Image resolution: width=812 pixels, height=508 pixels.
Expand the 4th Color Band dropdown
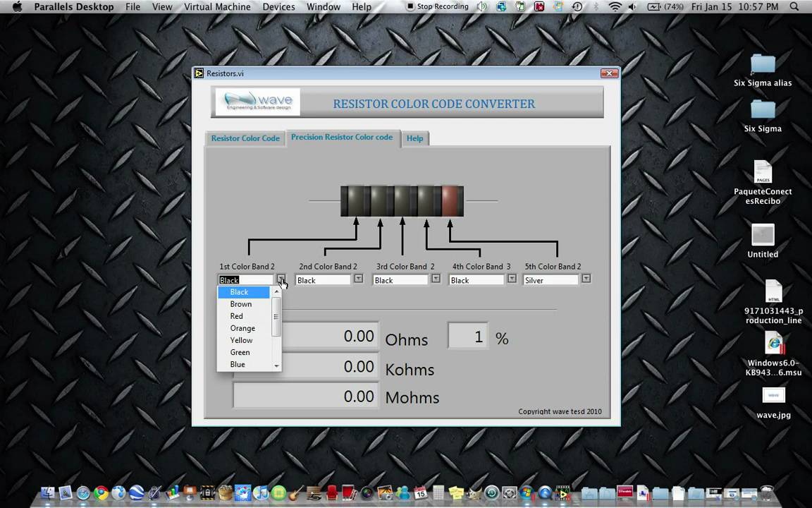point(512,279)
